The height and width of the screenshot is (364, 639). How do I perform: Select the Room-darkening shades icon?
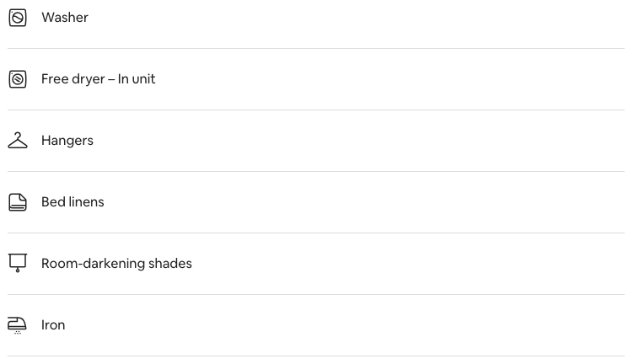(x=18, y=263)
